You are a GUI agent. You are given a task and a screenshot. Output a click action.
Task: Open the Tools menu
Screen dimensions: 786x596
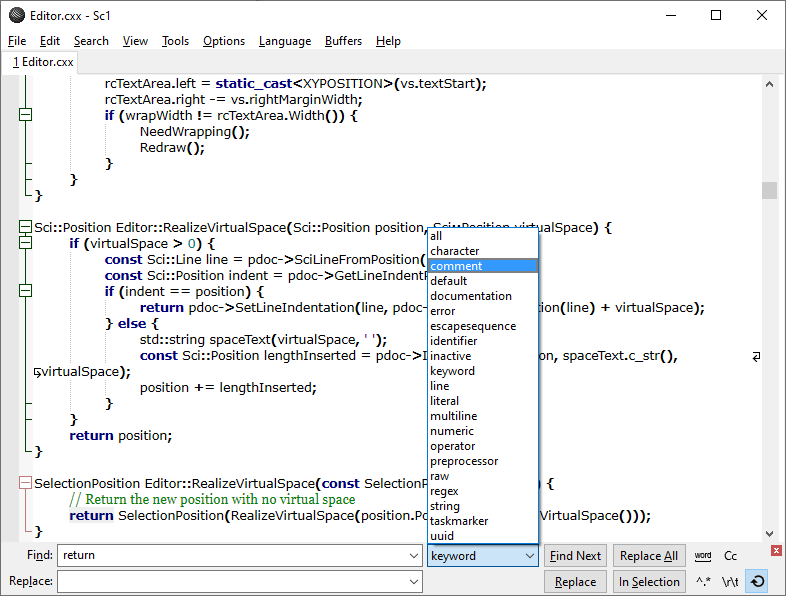click(175, 41)
